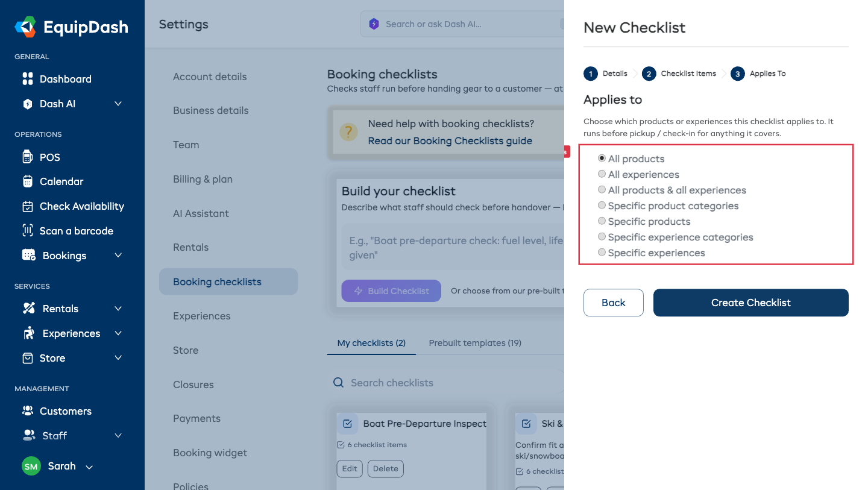Click the Back button
868x490 pixels.
pos(614,303)
